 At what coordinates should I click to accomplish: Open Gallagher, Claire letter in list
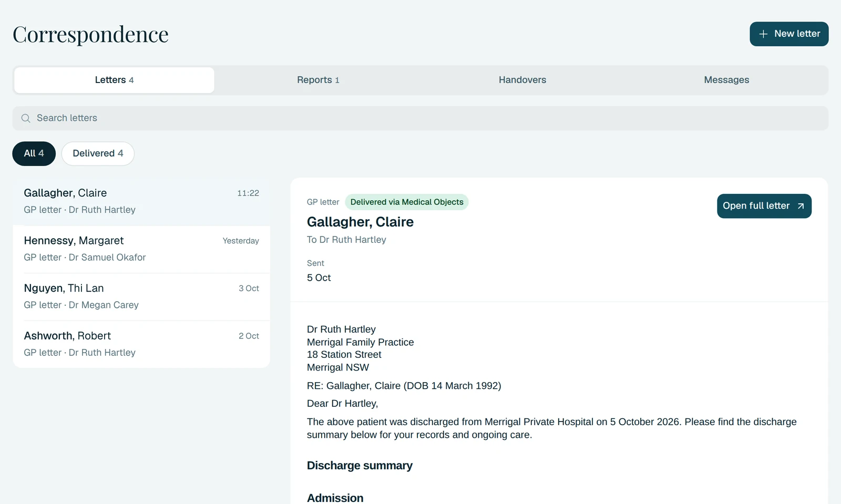click(141, 201)
